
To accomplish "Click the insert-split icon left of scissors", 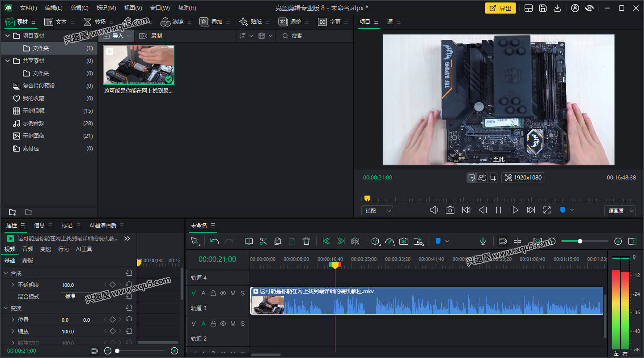I will tap(249, 241).
